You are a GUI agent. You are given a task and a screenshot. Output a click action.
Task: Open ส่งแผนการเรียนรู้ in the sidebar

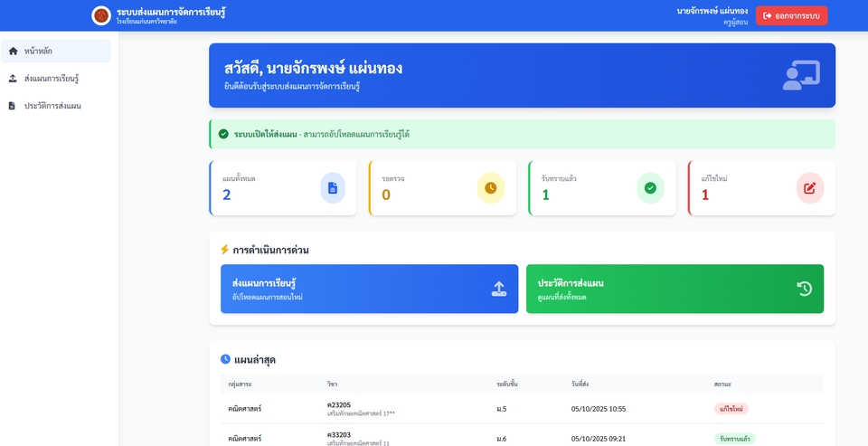point(56,79)
